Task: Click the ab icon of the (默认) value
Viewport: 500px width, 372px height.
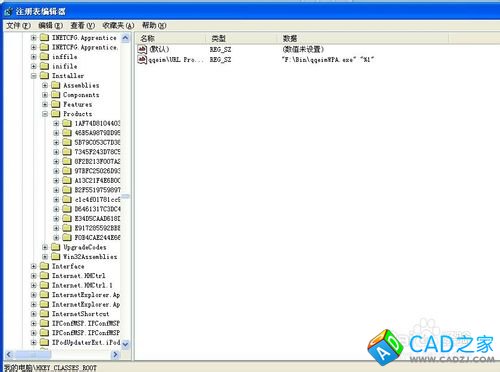Action: coord(142,49)
